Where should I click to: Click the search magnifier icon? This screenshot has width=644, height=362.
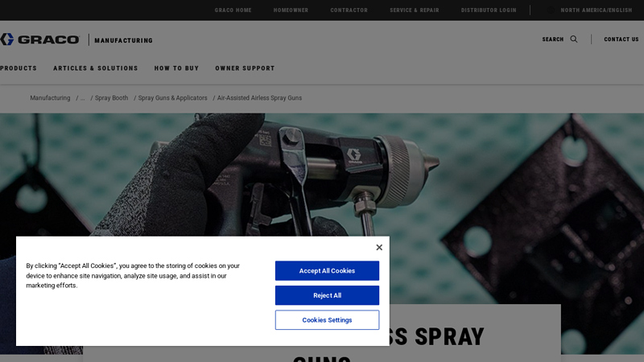click(574, 39)
